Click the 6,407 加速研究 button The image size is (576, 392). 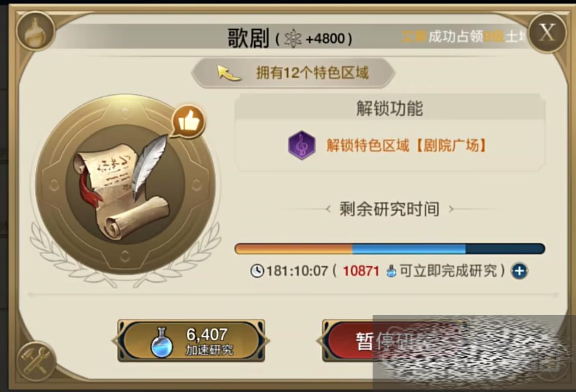click(x=191, y=341)
